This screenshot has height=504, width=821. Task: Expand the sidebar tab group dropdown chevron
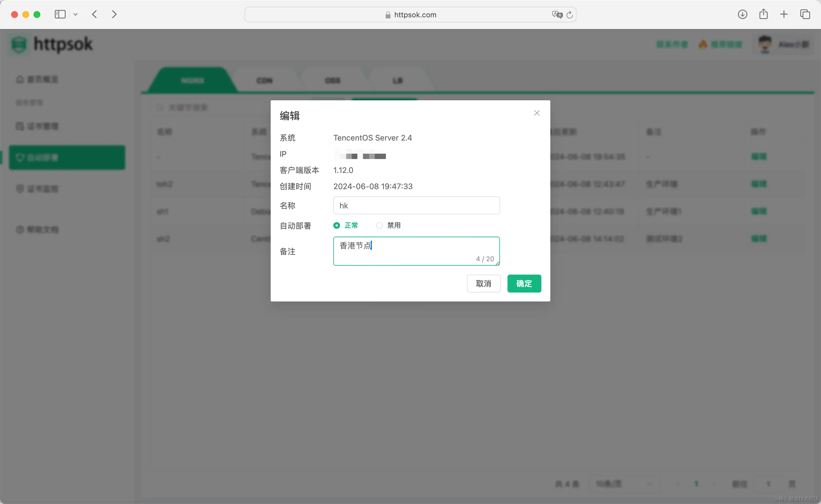pos(76,14)
